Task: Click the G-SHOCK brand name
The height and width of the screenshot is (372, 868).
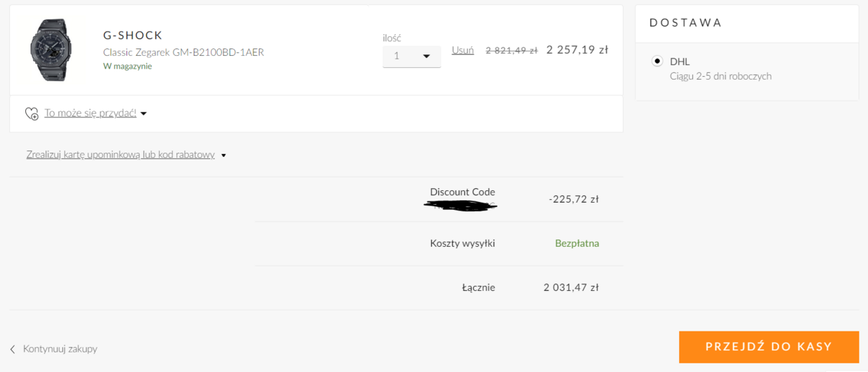Action: (133, 35)
